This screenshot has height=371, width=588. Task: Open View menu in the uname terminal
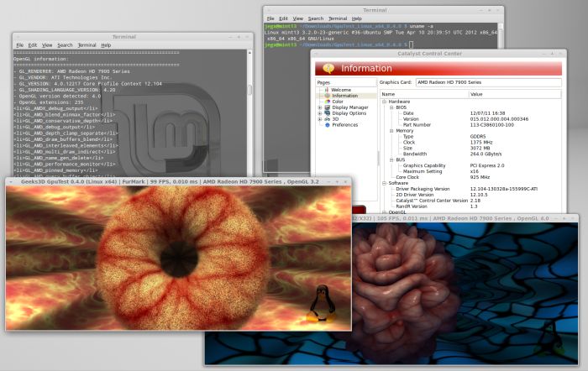tap(297, 18)
